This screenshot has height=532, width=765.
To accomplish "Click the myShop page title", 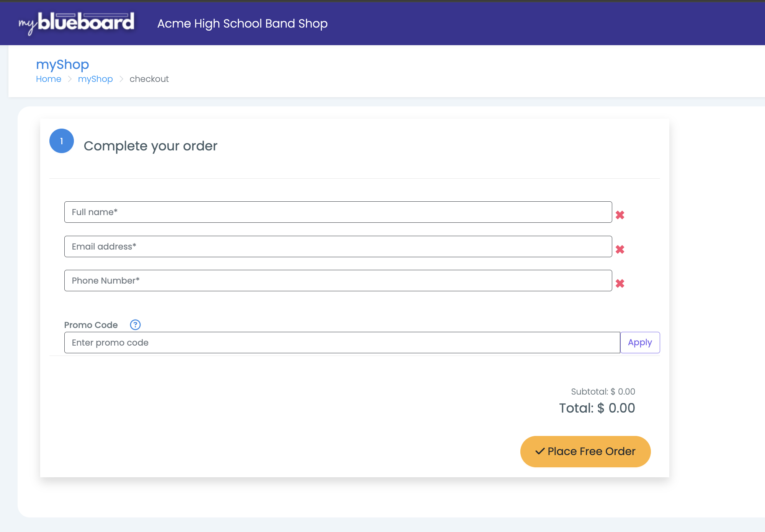I will click(62, 64).
